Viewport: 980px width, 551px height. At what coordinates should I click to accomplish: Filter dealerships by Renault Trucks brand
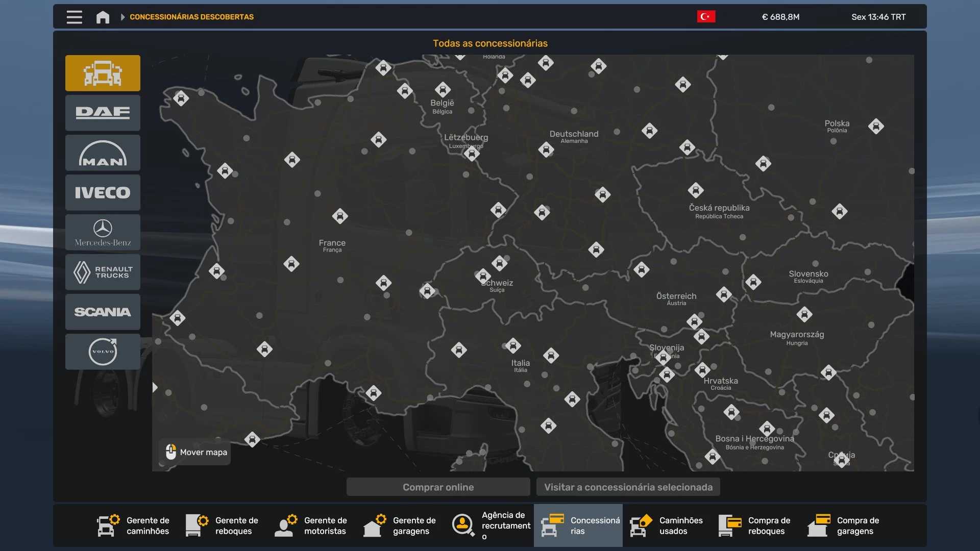pos(103,272)
